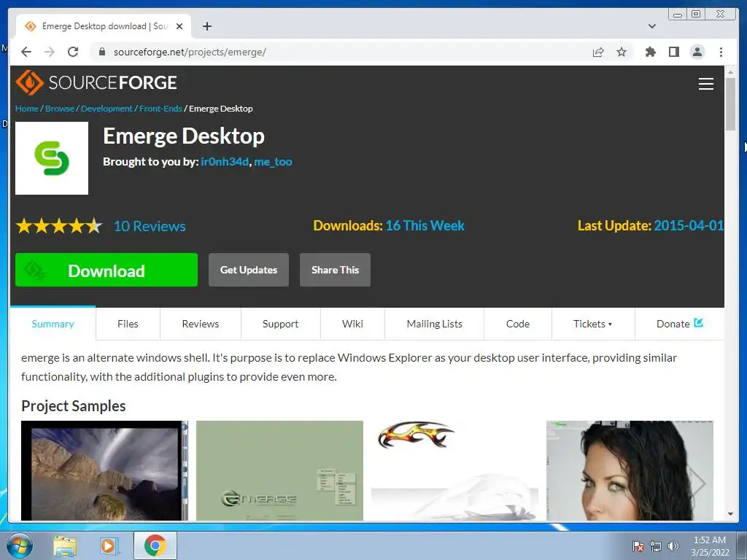Click the SourceForge logo in the header
This screenshot has width=747, height=560.
point(96,82)
